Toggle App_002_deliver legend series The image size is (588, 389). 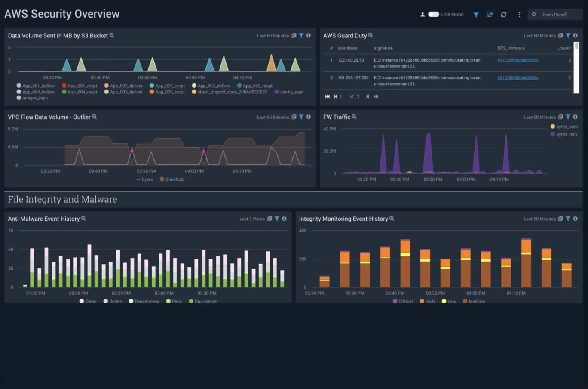(x=123, y=86)
